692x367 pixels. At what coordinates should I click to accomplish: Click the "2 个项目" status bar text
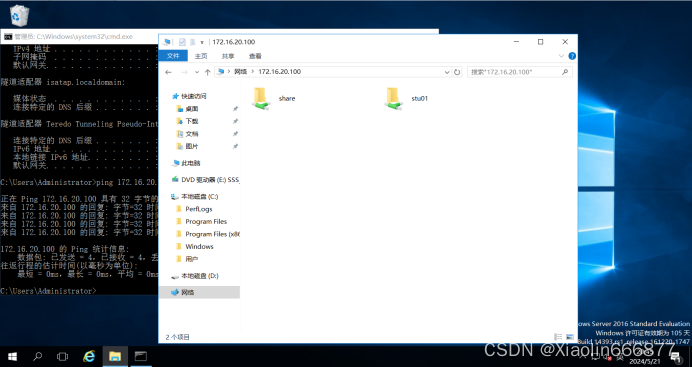pyautogui.click(x=177, y=337)
